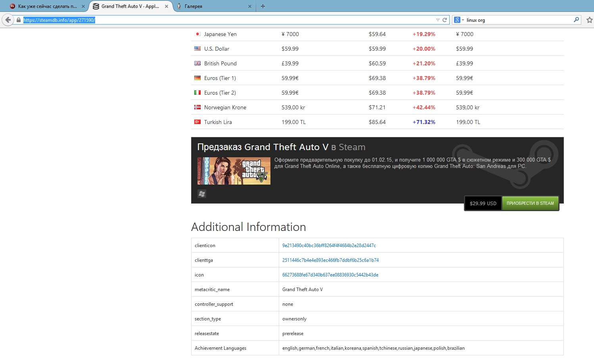This screenshot has width=594, height=364.
Task: Click the 'Turkish Lira' currency name
Action: point(218,122)
